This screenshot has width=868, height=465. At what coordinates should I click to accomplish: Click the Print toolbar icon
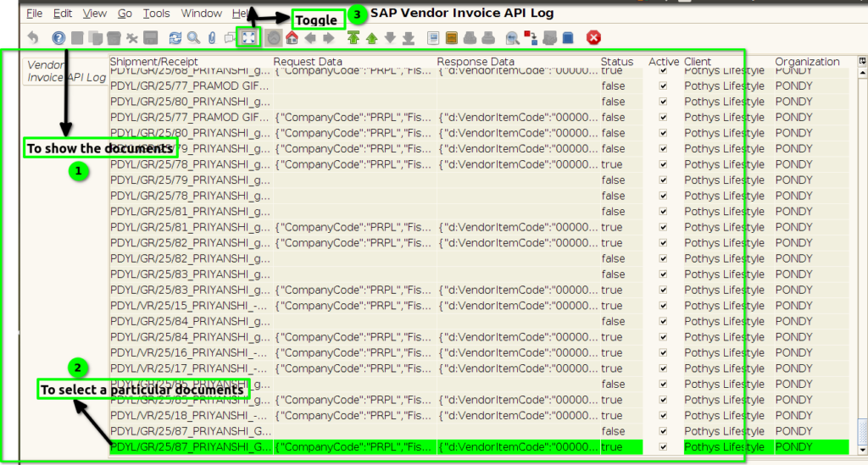(x=487, y=37)
